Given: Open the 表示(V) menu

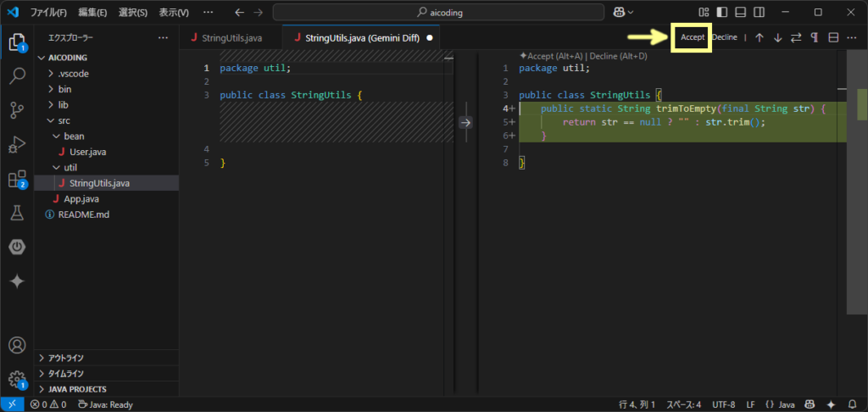Looking at the screenshot, I should 173,12.
